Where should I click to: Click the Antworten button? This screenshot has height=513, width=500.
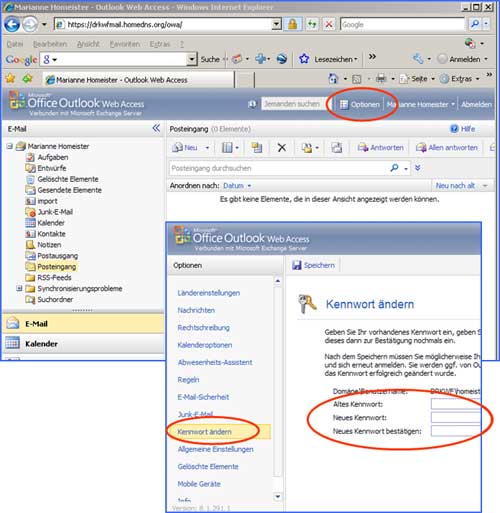(x=380, y=148)
